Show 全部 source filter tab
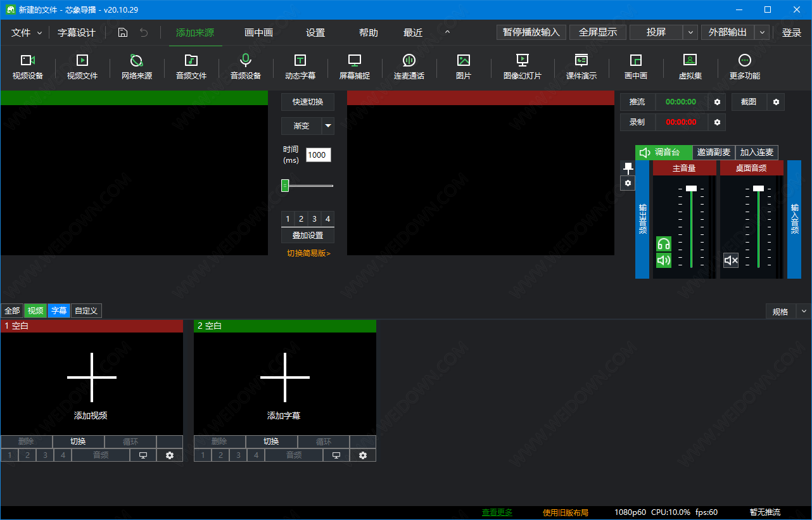 coord(12,311)
